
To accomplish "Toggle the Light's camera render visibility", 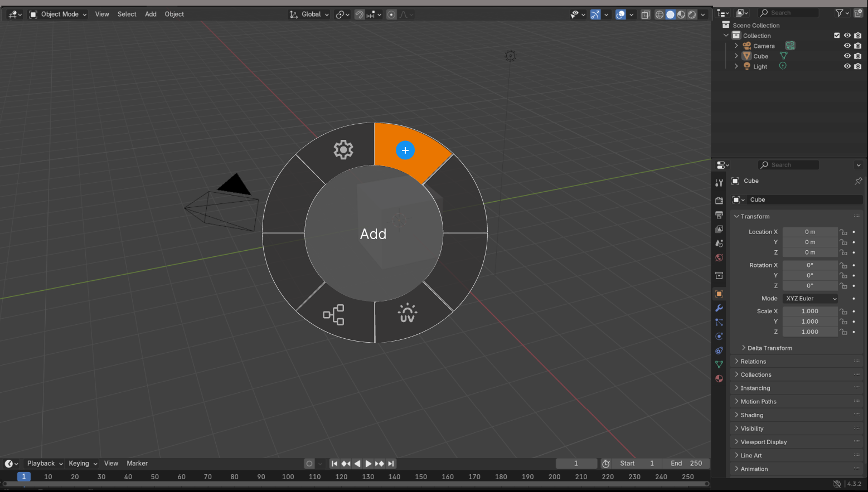I will click(857, 66).
